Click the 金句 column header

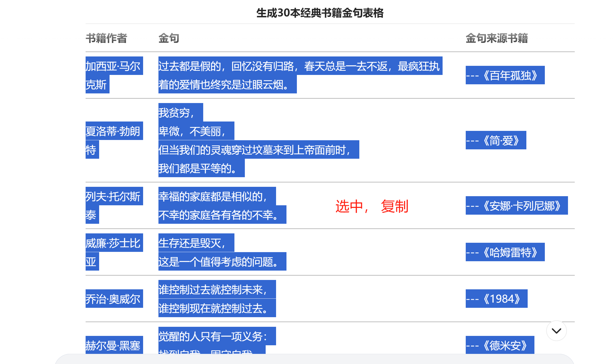[169, 38]
